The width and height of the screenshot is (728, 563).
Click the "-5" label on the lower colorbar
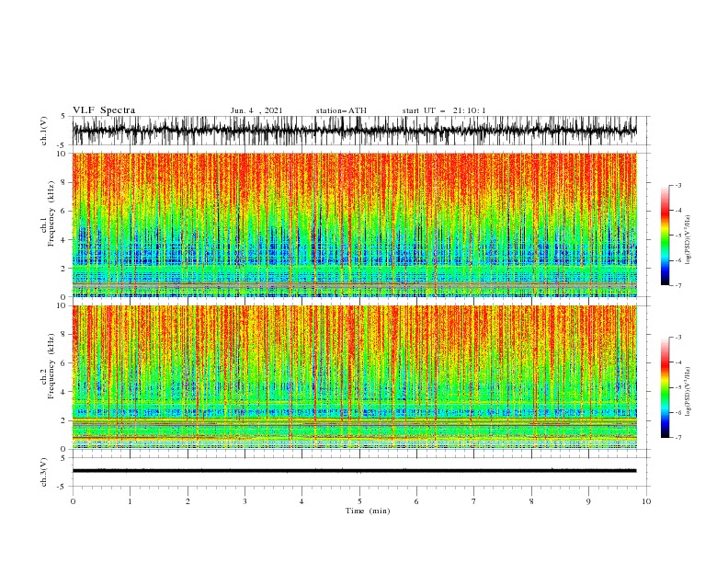(x=678, y=387)
